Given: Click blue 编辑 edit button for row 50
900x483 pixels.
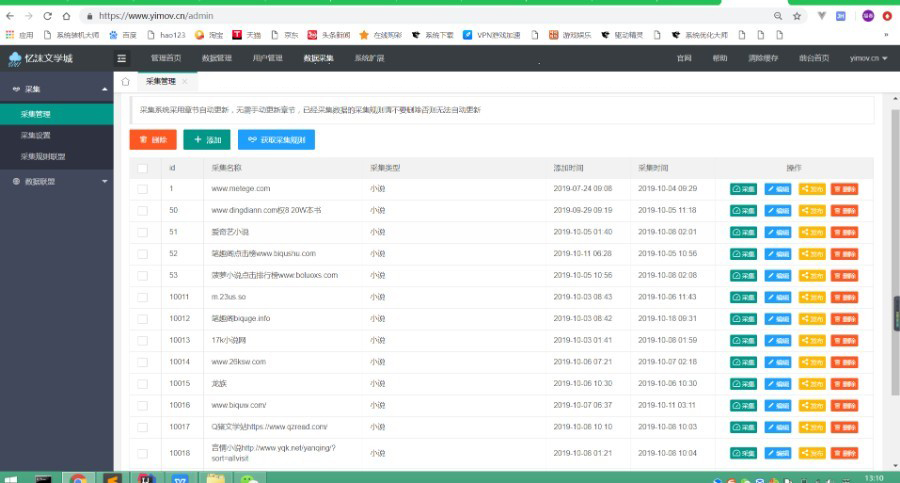Looking at the screenshot, I should click(x=777, y=210).
